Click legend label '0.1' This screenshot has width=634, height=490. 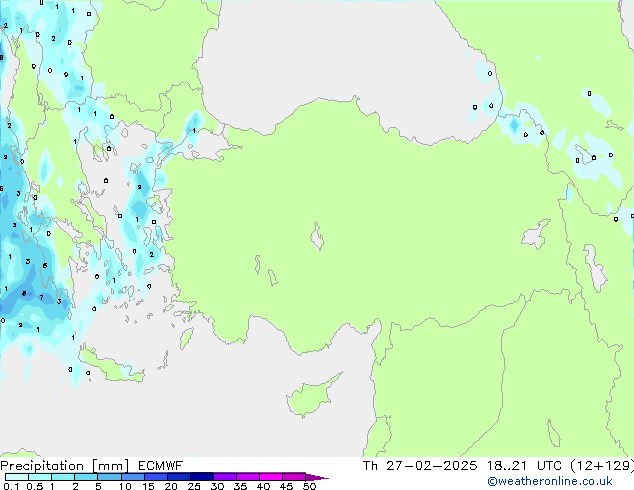point(11,486)
